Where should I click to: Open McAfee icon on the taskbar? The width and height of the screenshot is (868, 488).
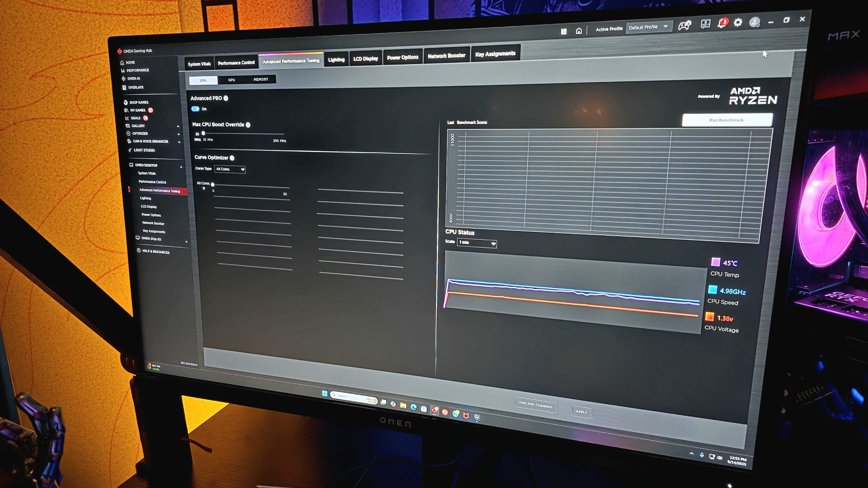pos(466,415)
